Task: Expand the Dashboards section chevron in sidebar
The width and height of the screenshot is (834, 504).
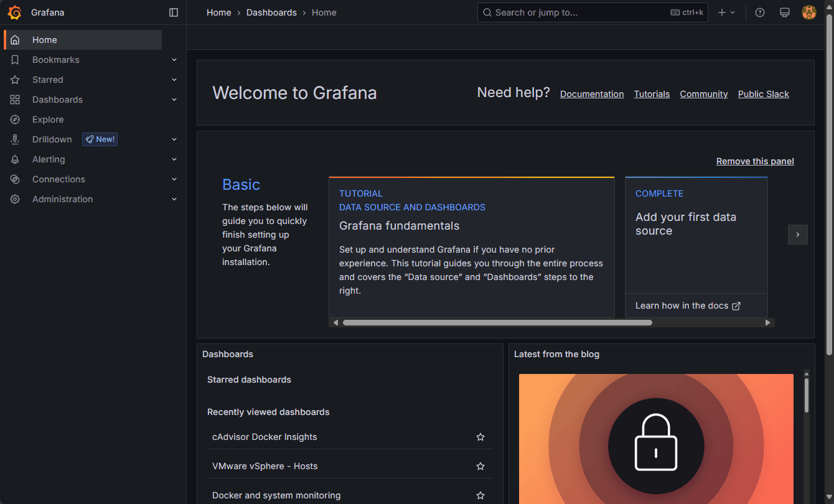Action: tap(174, 100)
